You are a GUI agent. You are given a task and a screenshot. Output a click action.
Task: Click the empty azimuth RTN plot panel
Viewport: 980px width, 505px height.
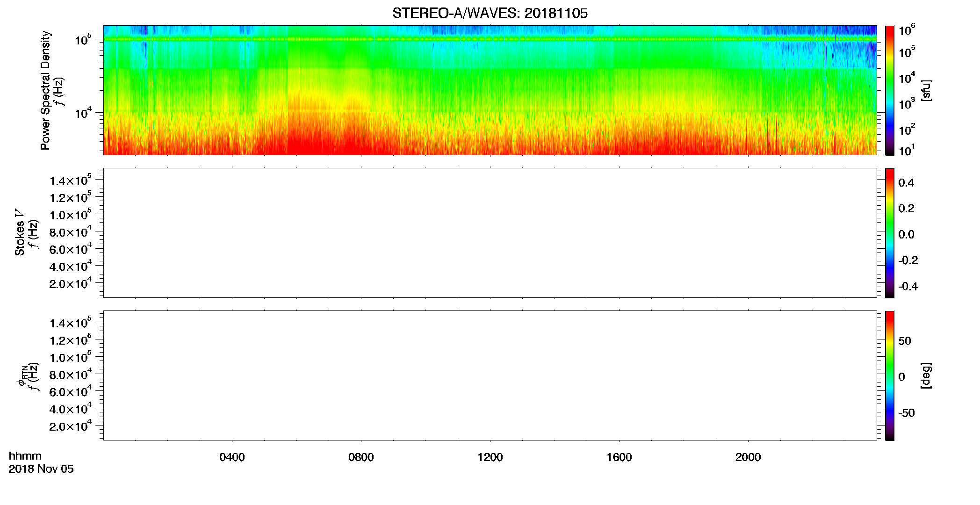[490, 375]
